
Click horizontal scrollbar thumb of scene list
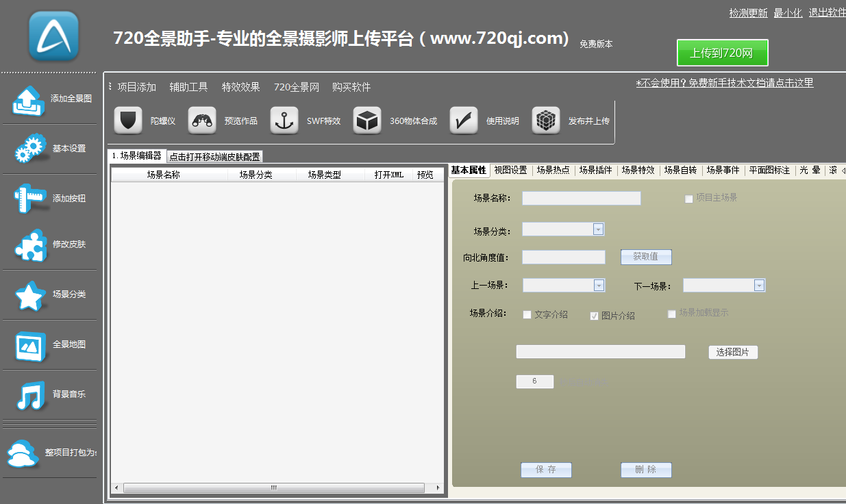(274, 488)
